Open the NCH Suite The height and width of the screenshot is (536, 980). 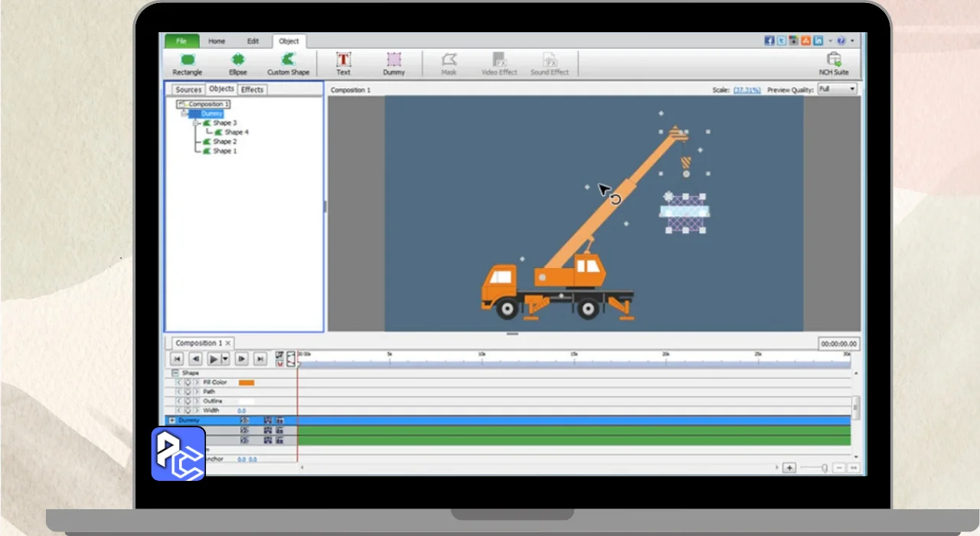coord(834,63)
